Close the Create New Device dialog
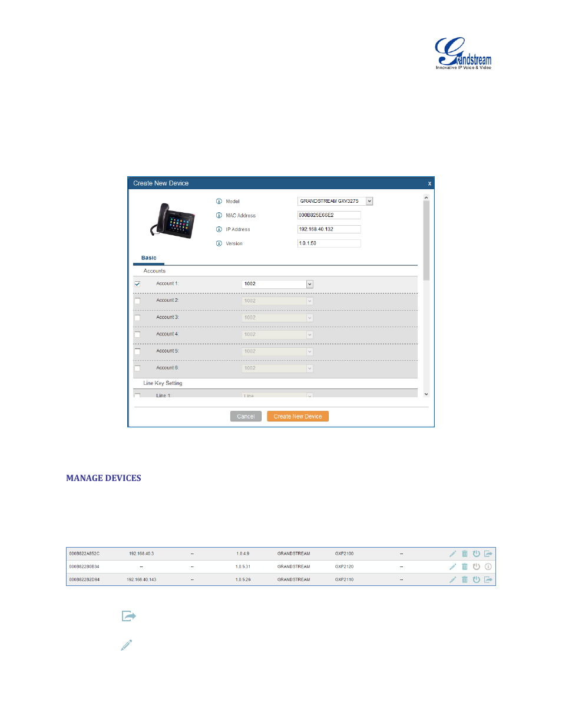The width and height of the screenshot is (562, 728). tap(429, 183)
